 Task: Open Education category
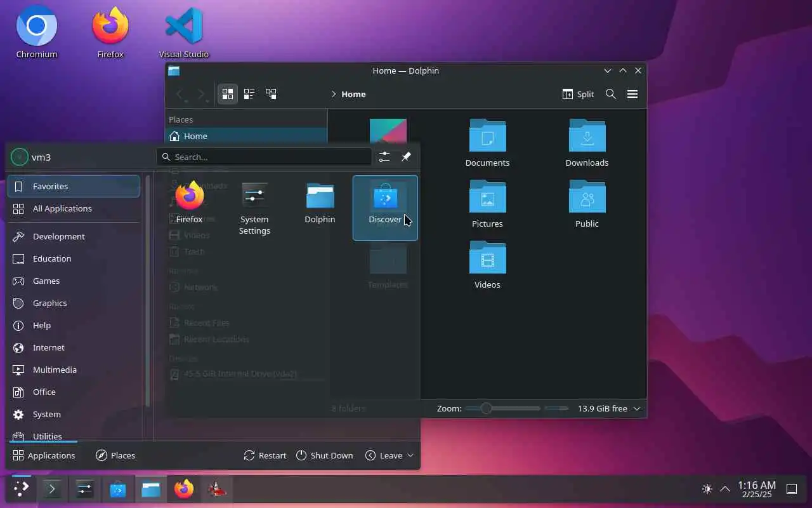tap(74, 258)
